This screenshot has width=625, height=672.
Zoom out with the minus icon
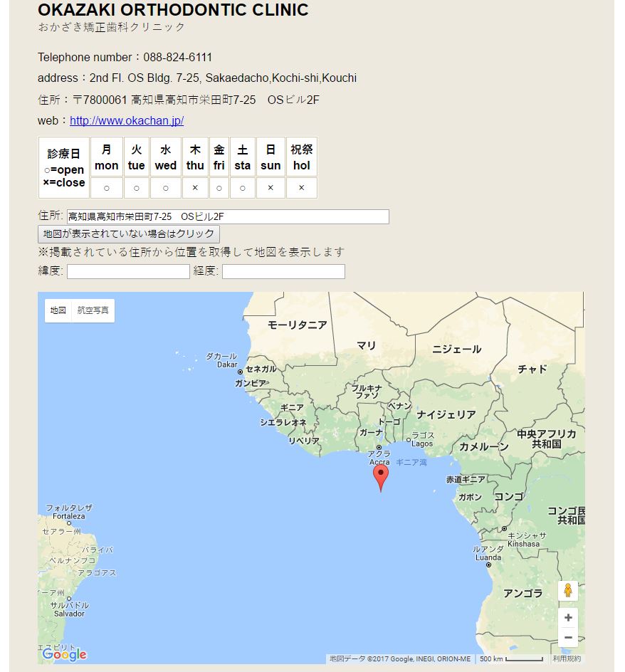coord(568,637)
